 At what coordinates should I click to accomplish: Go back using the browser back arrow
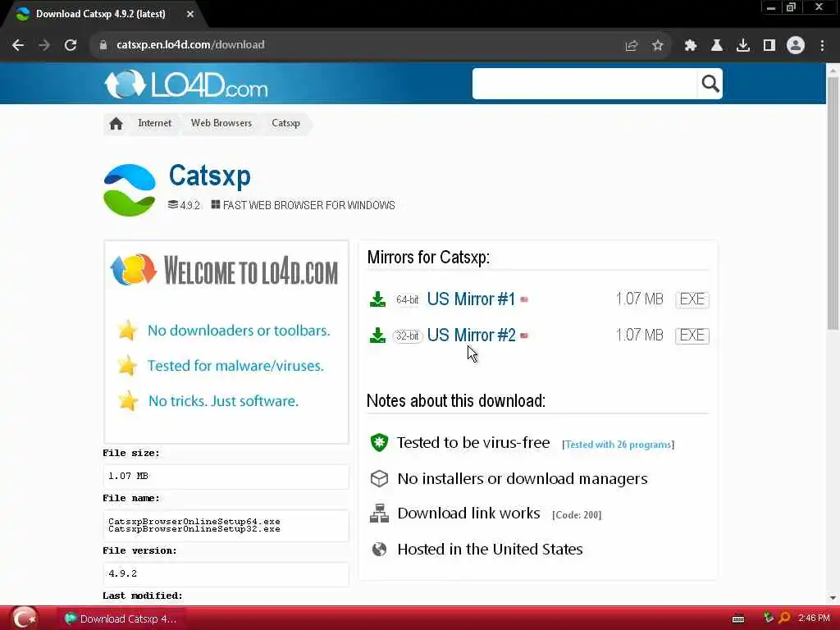(x=18, y=45)
